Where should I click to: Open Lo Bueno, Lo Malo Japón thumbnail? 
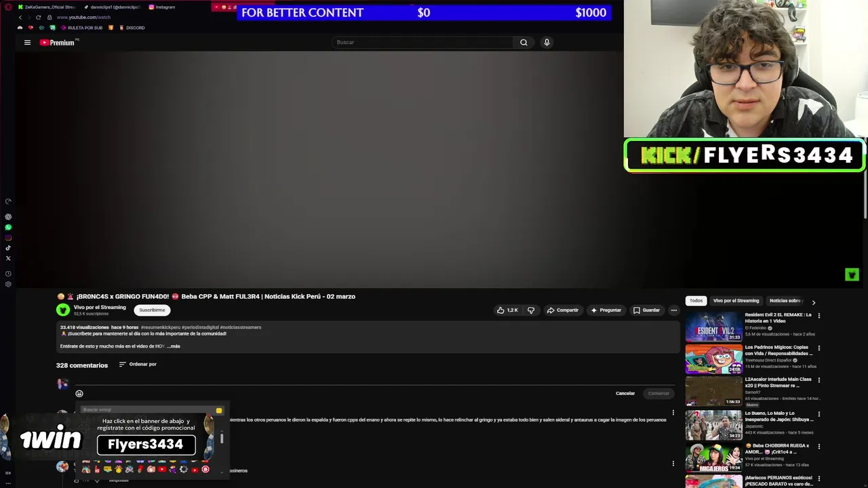713,425
